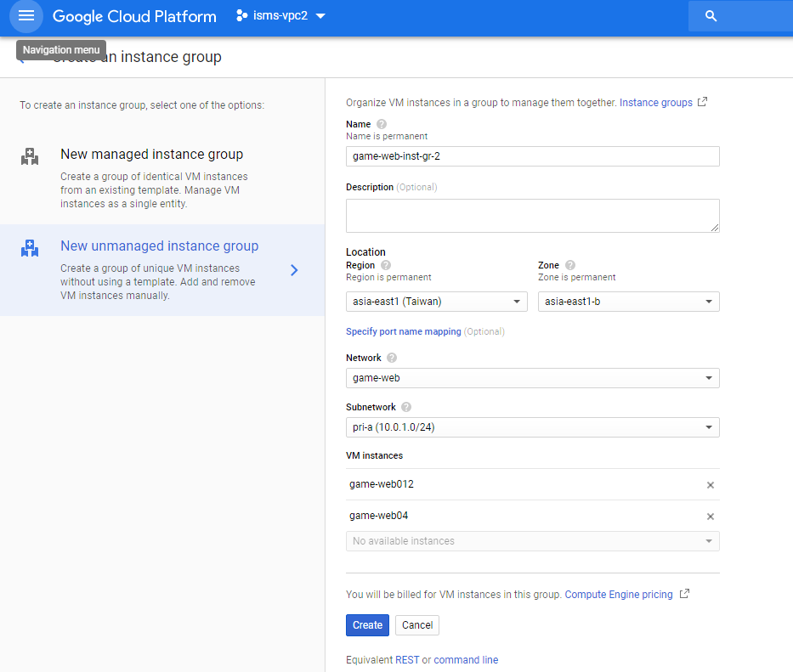Click the Zone help question mark icon
Image resolution: width=793 pixels, height=672 pixels.
[x=570, y=265]
